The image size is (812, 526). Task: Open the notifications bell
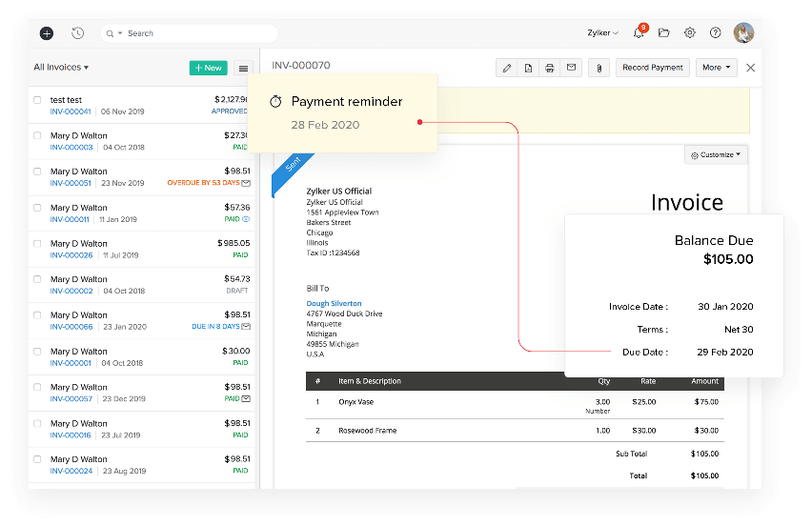click(x=639, y=33)
